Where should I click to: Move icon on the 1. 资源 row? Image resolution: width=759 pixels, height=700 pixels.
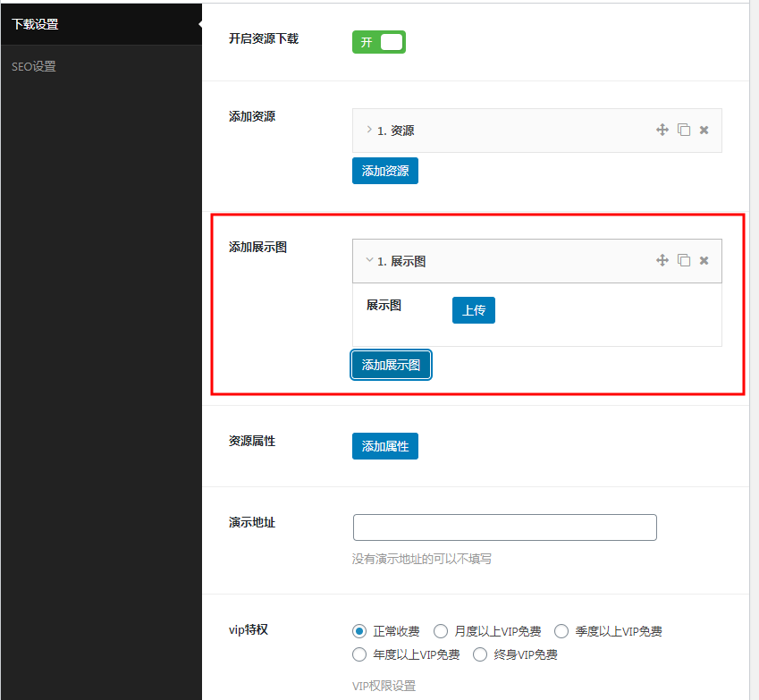pos(662,130)
